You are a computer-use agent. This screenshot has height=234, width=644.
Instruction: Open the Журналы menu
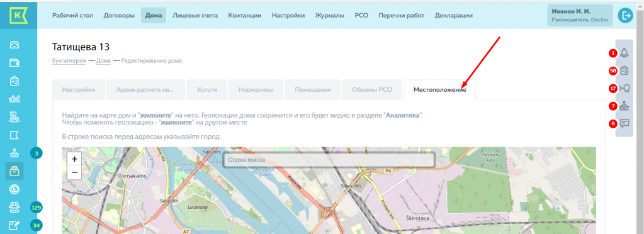click(x=330, y=16)
